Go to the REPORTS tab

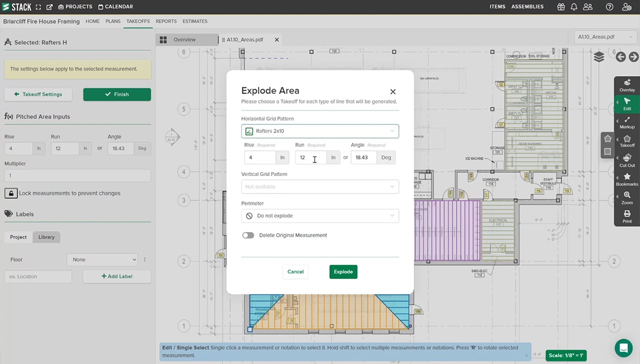tap(166, 21)
